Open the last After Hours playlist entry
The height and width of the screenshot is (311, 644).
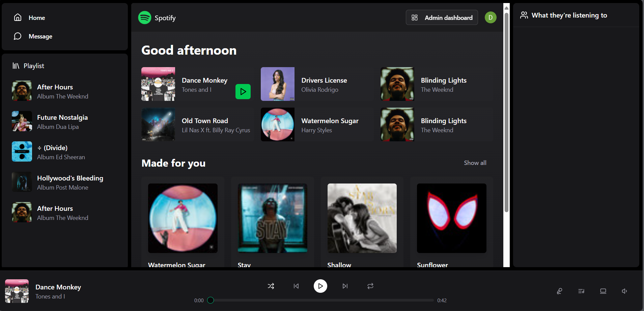tap(65, 213)
